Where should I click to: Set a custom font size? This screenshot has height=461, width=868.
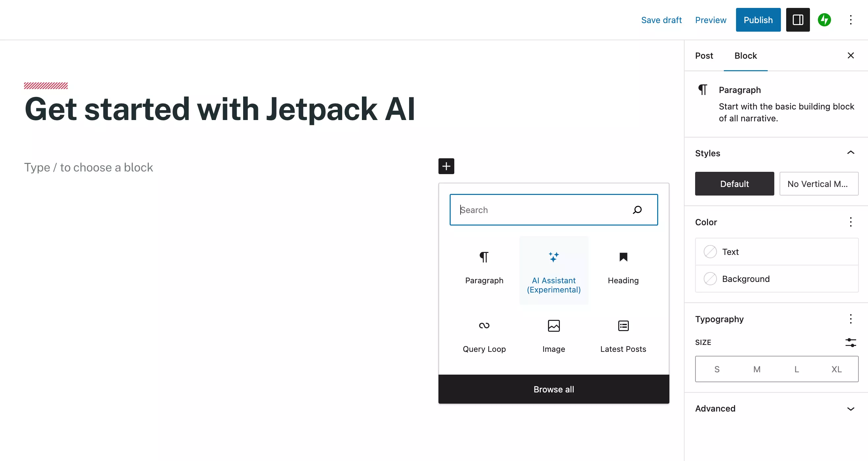coord(851,343)
